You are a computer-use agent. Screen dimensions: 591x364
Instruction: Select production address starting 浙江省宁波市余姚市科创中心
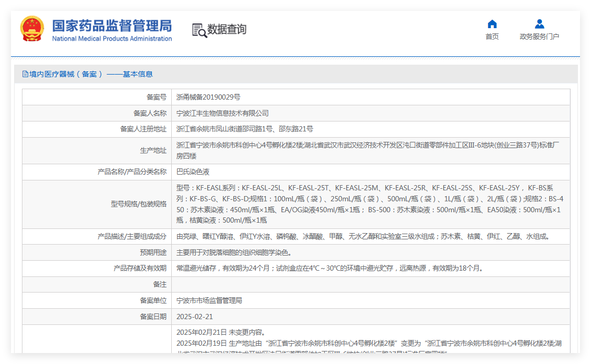pyautogui.click(x=368, y=151)
